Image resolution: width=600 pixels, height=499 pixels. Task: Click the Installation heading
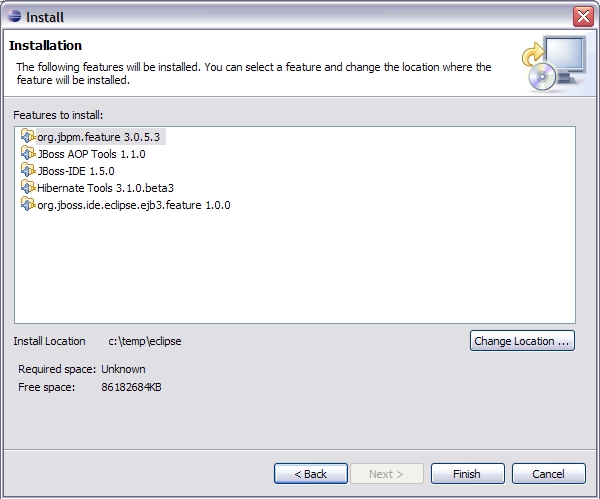[45, 46]
